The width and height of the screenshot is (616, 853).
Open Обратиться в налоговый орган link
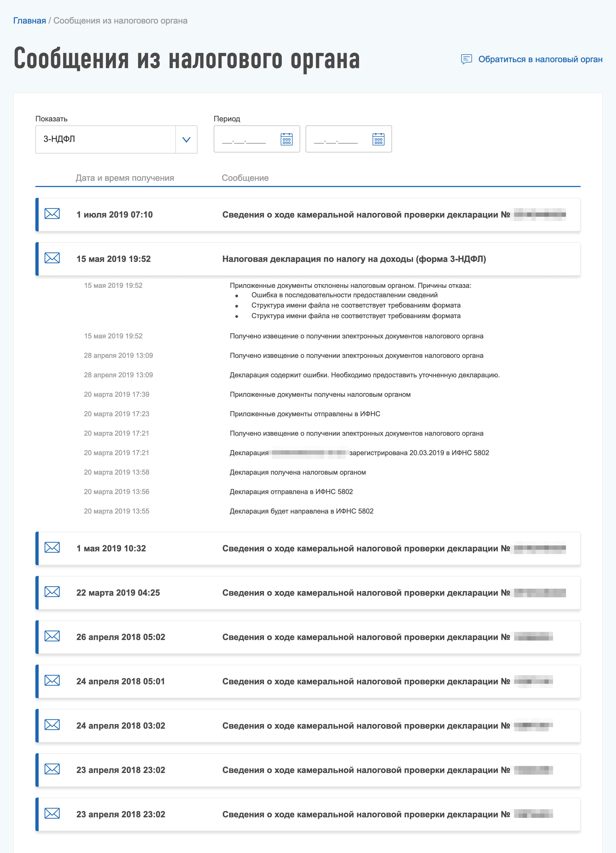click(x=540, y=59)
